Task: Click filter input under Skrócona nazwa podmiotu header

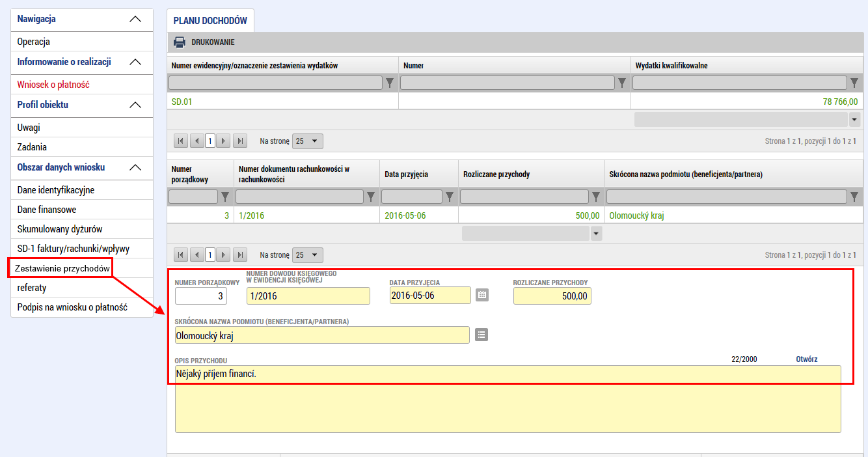Action: point(727,197)
